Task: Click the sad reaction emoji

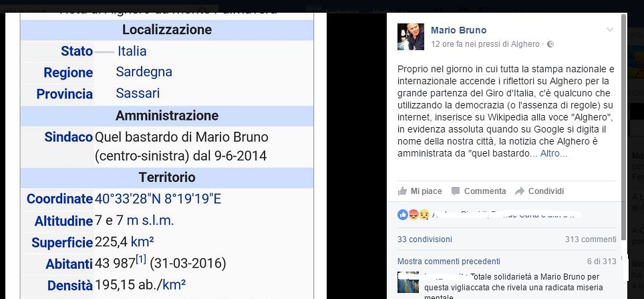Action: tap(424, 214)
